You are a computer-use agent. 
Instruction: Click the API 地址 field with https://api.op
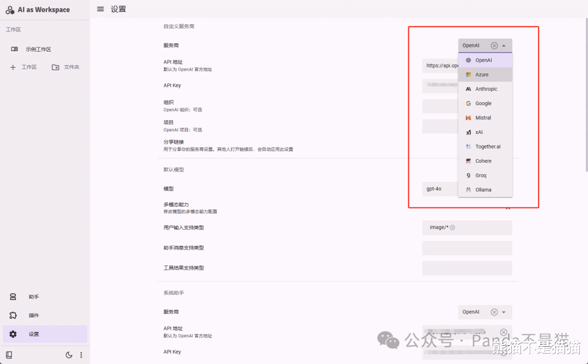coord(440,66)
